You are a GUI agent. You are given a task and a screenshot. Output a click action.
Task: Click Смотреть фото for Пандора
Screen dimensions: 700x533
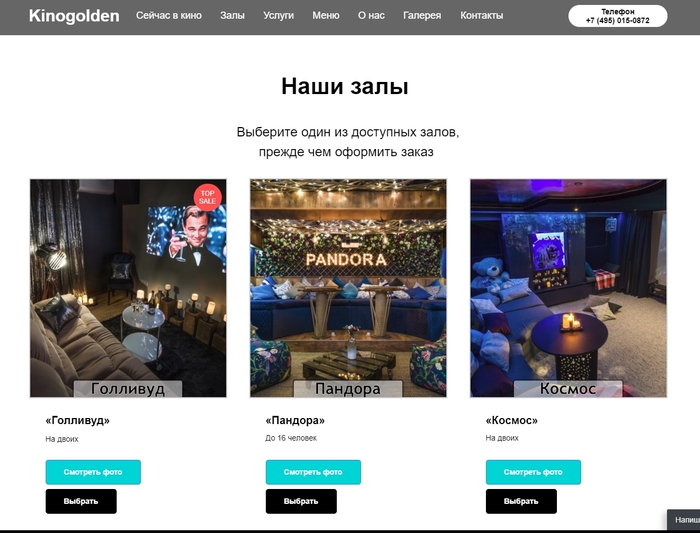(313, 472)
